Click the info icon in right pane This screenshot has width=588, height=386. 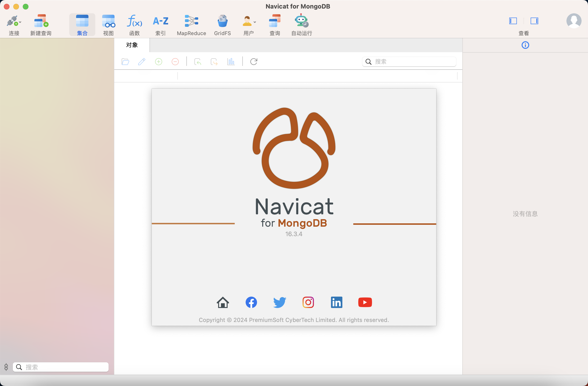(x=525, y=45)
